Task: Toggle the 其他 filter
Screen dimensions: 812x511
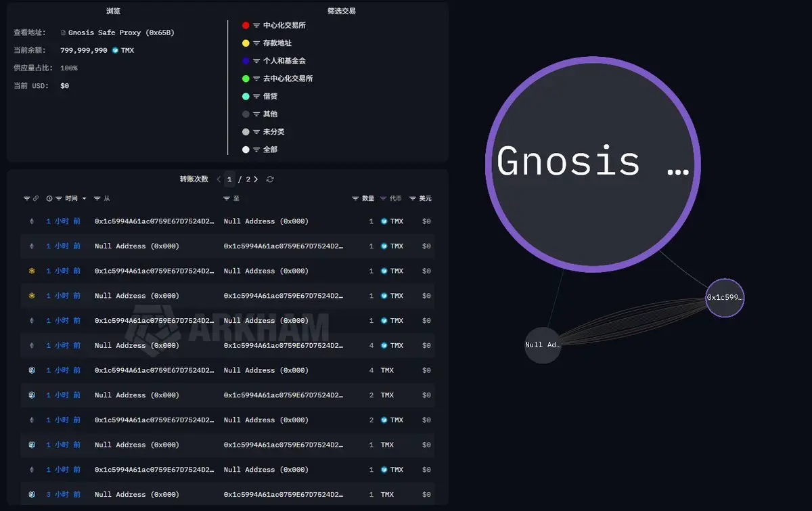Action: [260, 114]
